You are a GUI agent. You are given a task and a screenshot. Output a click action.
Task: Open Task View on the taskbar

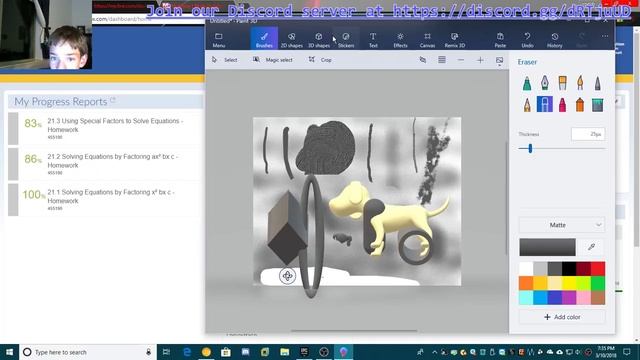click(166, 352)
